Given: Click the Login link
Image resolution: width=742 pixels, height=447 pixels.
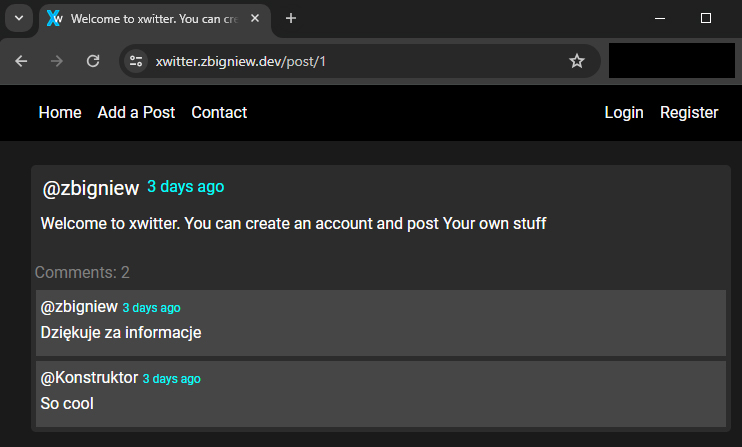Looking at the screenshot, I should click(x=624, y=113).
